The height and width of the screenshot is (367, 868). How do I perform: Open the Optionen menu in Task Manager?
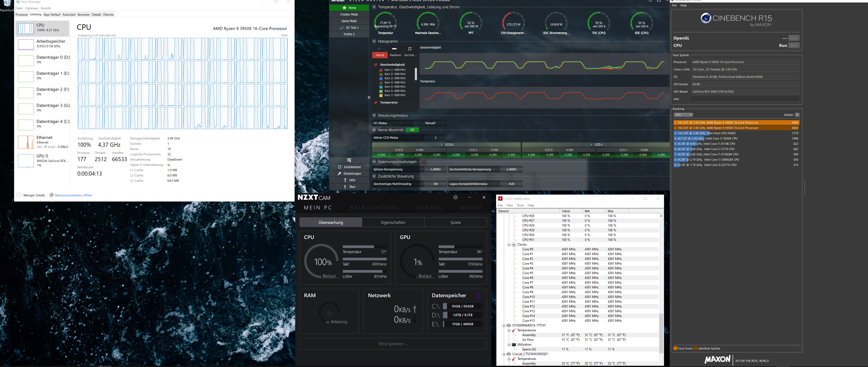[x=32, y=8]
